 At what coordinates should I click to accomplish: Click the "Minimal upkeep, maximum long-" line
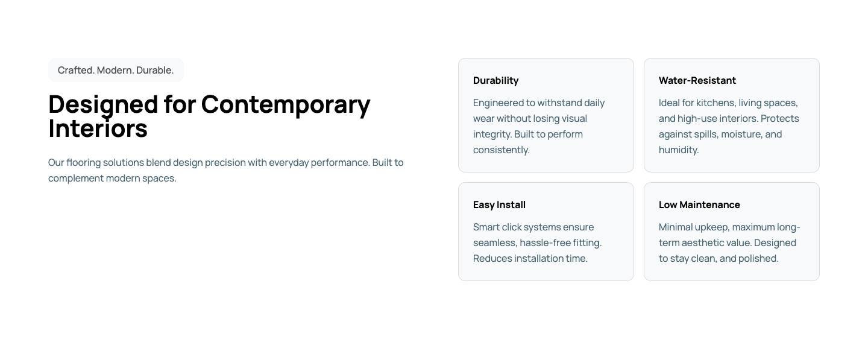point(729,227)
